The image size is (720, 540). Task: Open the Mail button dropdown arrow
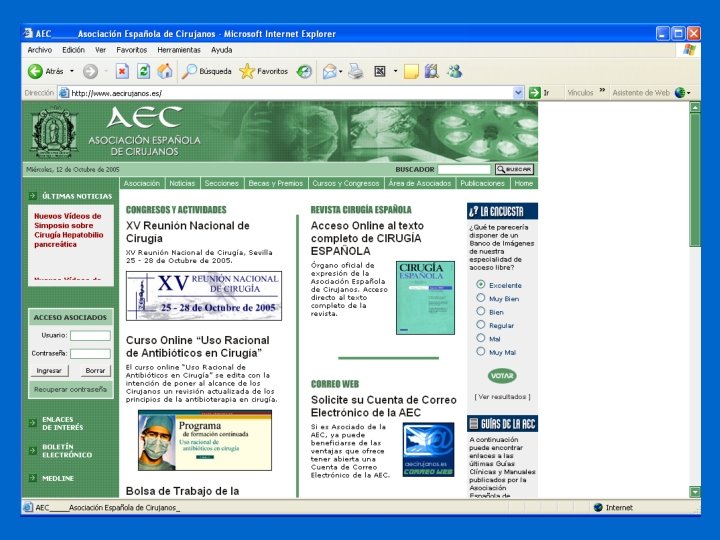(341, 71)
